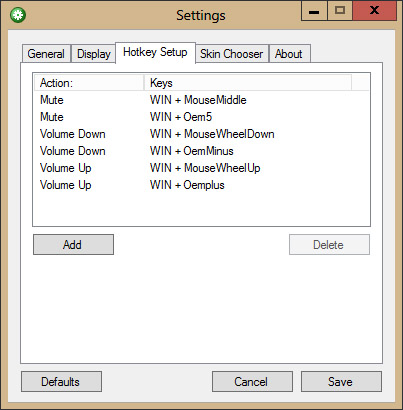Screen dimensions: 403x410
Task: Open the Display tab
Action: 93,54
